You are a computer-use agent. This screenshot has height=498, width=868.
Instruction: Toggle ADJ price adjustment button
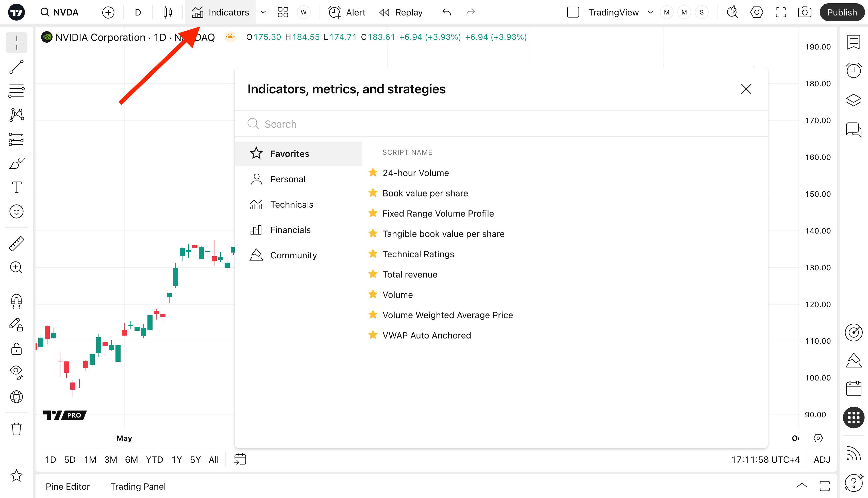click(x=822, y=459)
